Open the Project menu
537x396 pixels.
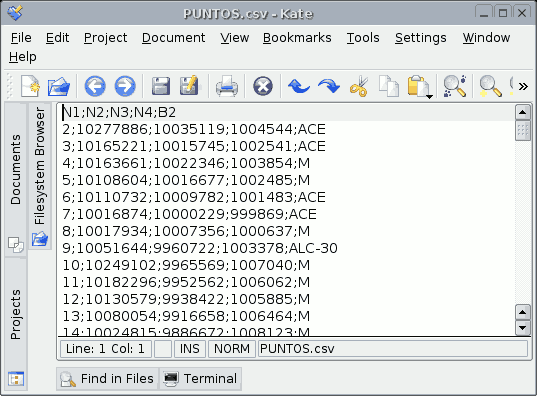click(x=105, y=38)
